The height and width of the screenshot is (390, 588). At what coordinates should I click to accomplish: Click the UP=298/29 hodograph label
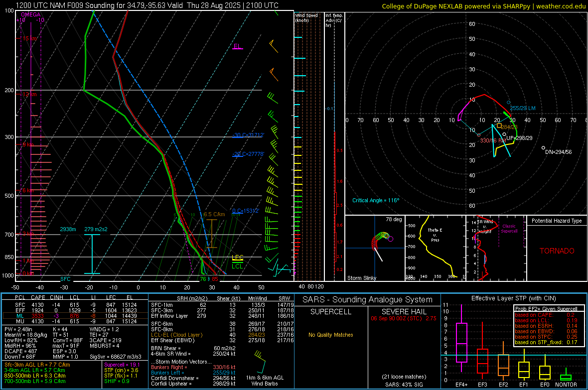pos(519,138)
